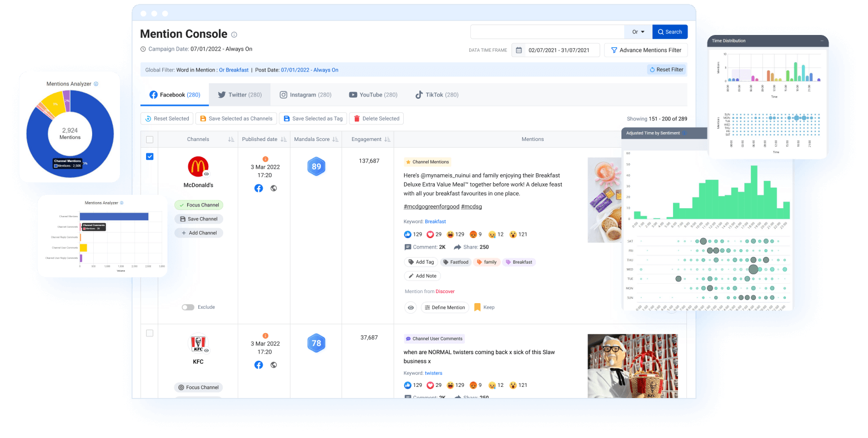This screenshot has width=868, height=438.
Task: Click the Reset Filter button
Action: [666, 70]
